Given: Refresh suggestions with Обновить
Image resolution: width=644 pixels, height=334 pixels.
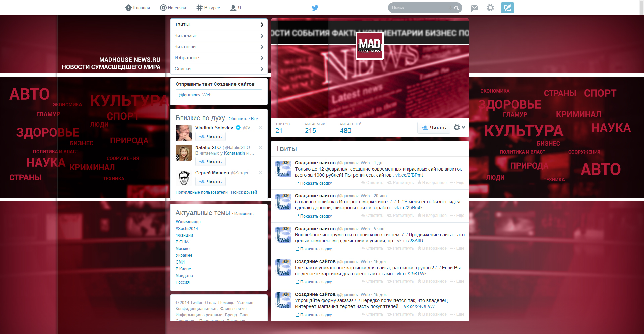Looking at the screenshot, I should (238, 119).
